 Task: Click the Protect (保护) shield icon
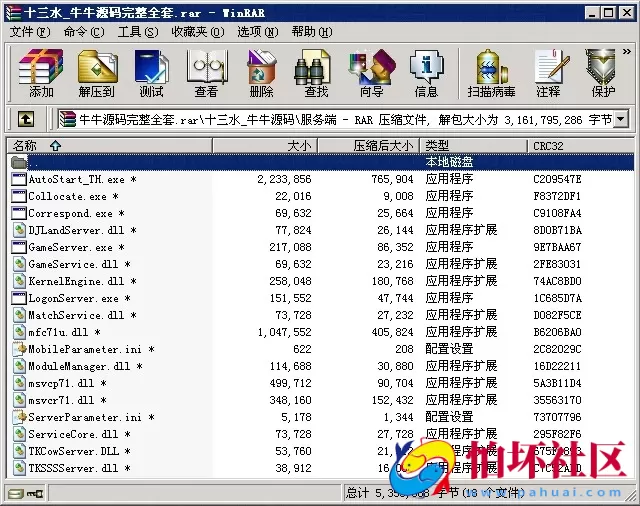[x=602, y=73]
